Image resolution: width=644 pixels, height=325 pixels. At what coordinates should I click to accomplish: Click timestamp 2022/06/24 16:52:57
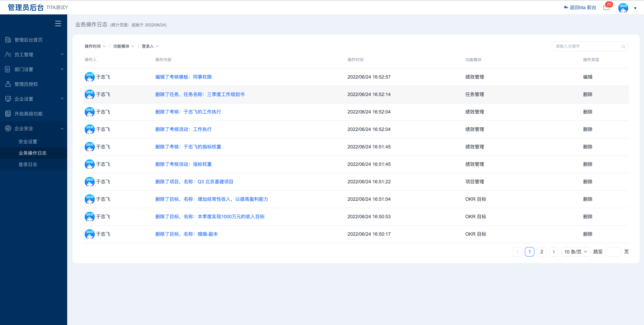click(x=369, y=77)
